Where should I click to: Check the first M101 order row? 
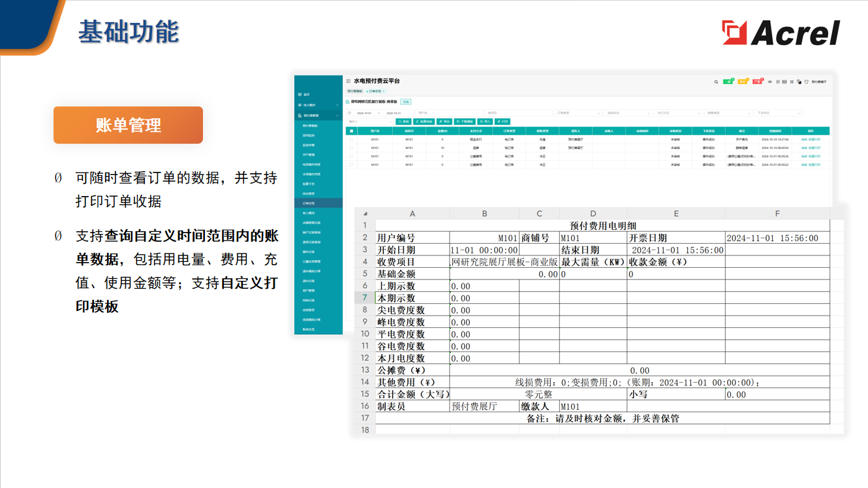pyautogui.click(x=351, y=139)
